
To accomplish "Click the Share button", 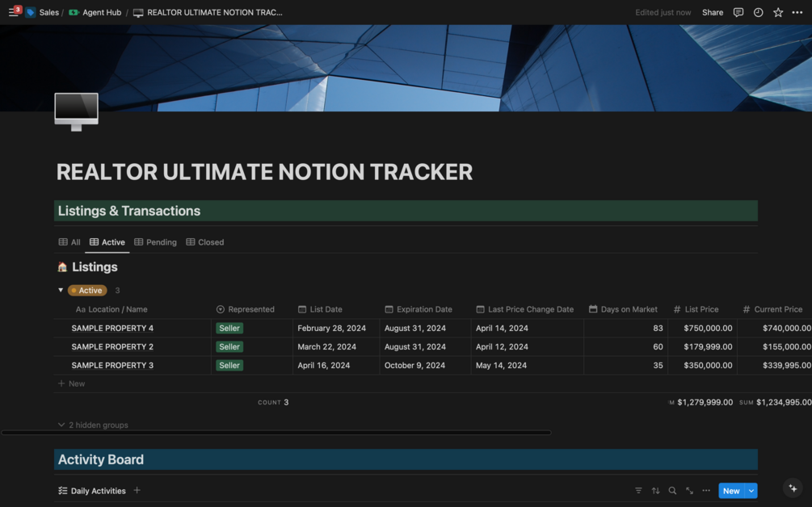I will 712,12.
